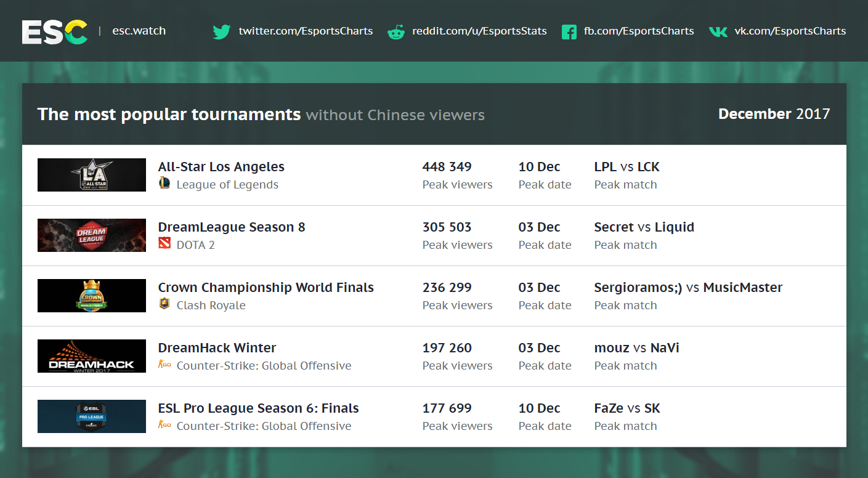Viewport: 868px width, 478px height.
Task: Open the esc.watch link
Action: click(x=139, y=31)
